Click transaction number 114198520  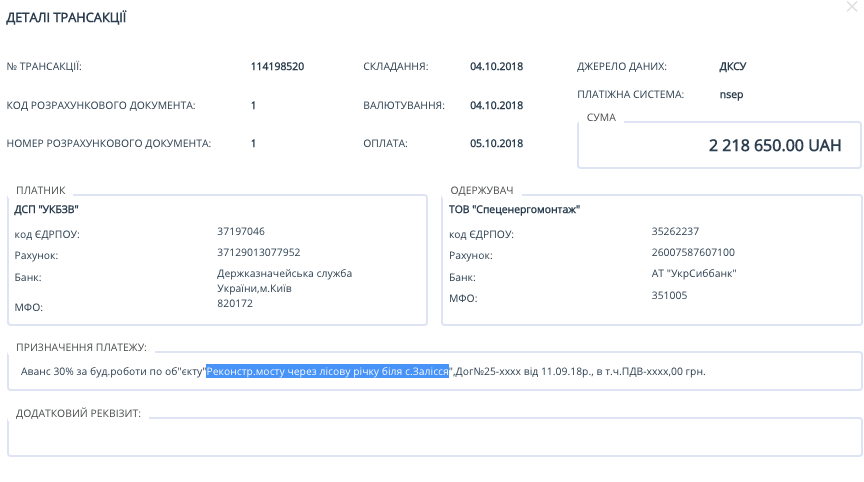coord(277,67)
